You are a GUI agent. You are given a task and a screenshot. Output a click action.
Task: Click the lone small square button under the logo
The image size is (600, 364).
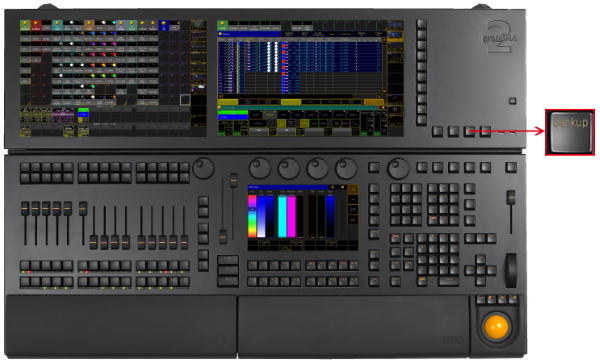tap(512, 101)
